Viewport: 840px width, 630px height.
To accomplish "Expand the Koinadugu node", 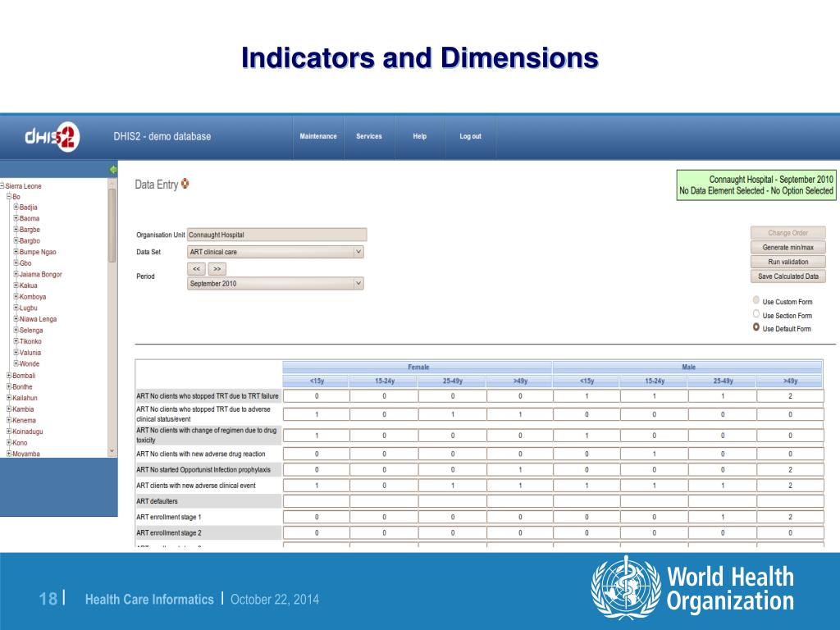I will point(9,431).
